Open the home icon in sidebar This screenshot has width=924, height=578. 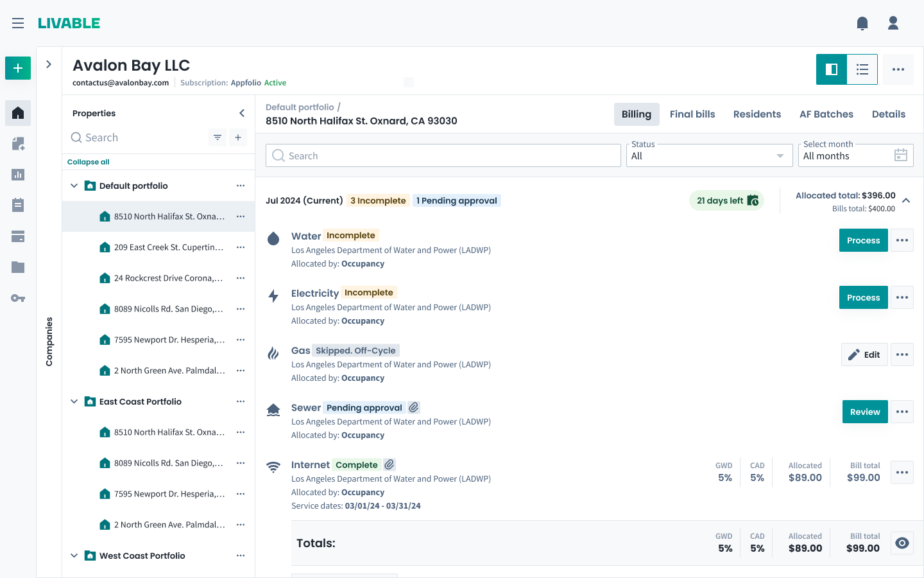(18, 113)
